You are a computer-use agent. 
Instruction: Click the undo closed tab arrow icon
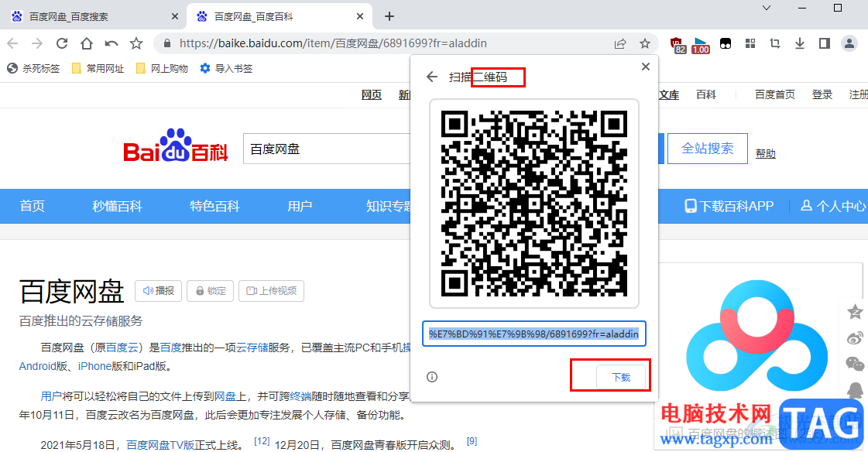coord(112,43)
